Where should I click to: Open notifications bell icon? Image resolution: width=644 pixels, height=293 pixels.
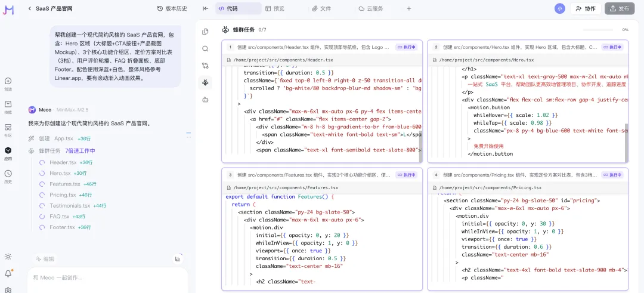coord(8,273)
